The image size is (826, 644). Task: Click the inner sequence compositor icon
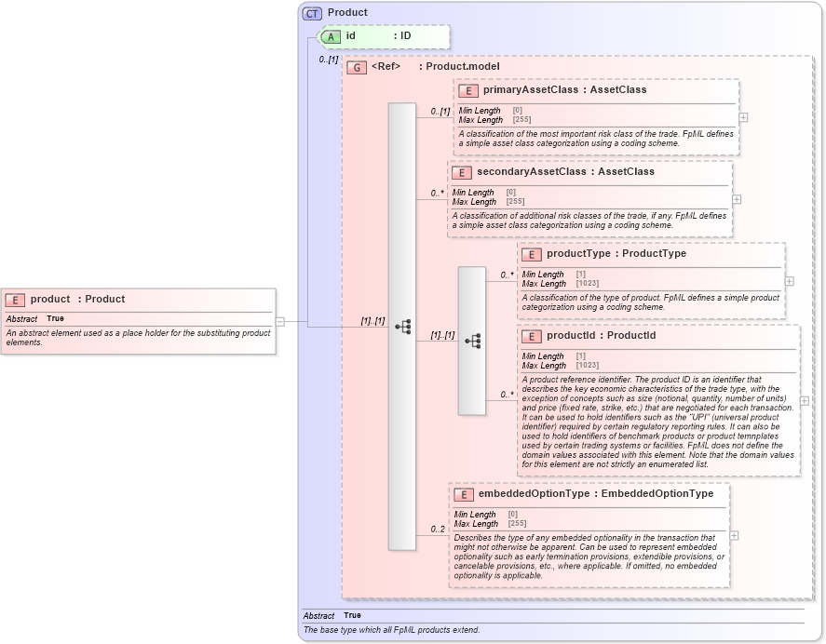(x=475, y=341)
